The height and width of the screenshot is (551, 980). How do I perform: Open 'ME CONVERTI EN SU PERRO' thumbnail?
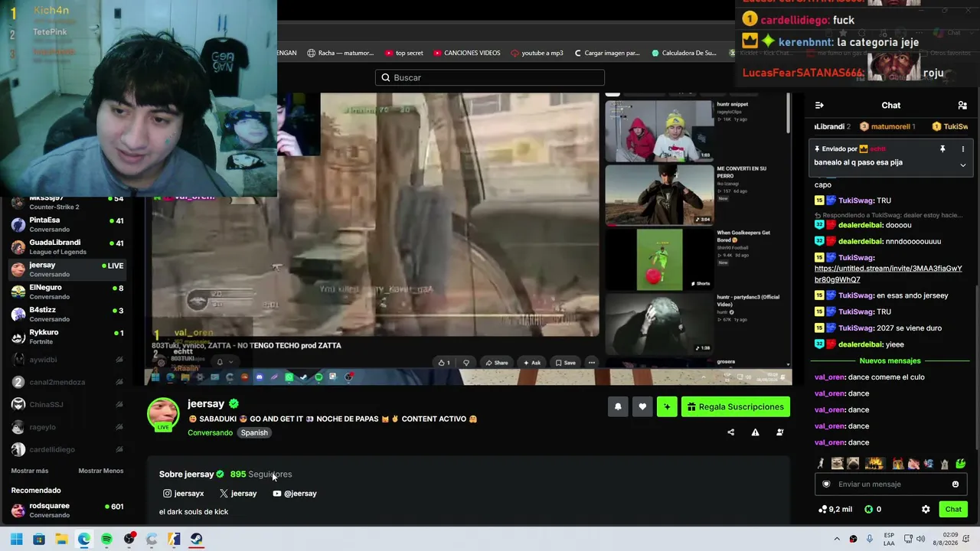pos(659,195)
